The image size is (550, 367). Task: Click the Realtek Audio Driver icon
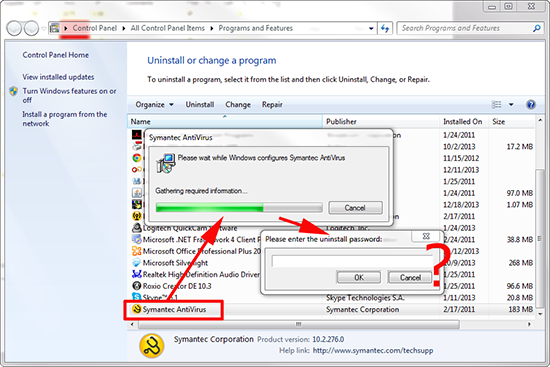pos(136,274)
